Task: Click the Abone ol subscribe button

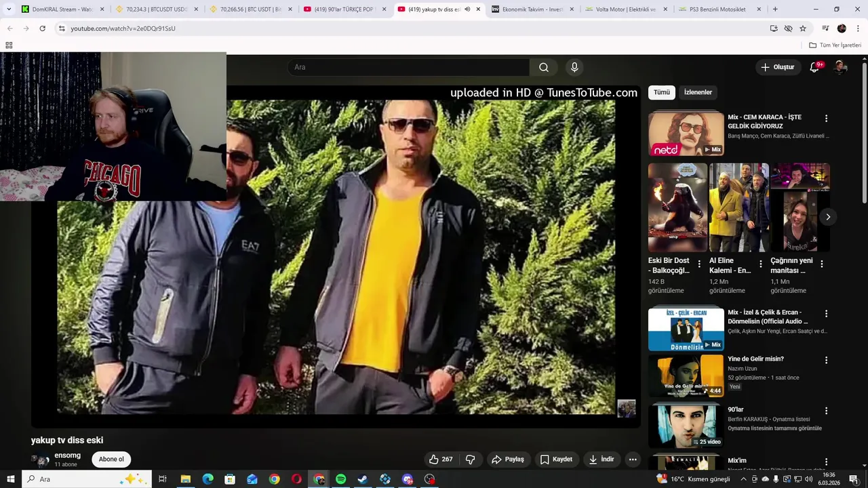Action: click(111, 460)
